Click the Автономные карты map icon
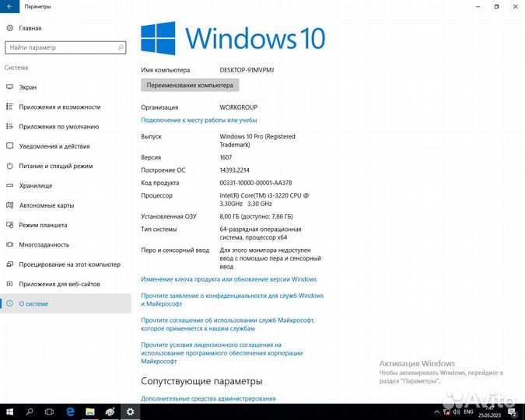This screenshot has width=525, height=420. coord(9,205)
